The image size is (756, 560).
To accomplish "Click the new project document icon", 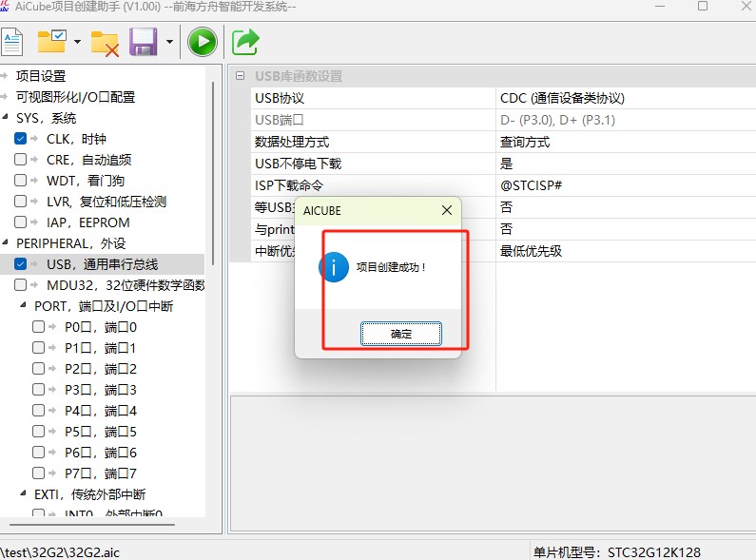I will tap(12, 43).
